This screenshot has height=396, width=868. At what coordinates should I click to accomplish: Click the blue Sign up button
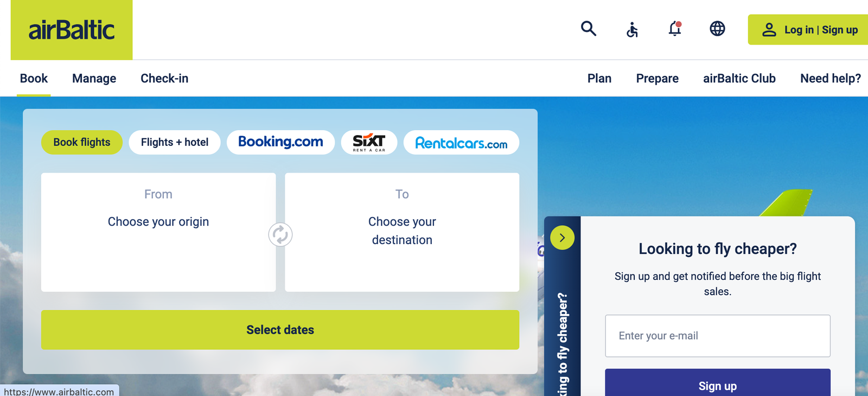click(x=718, y=383)
